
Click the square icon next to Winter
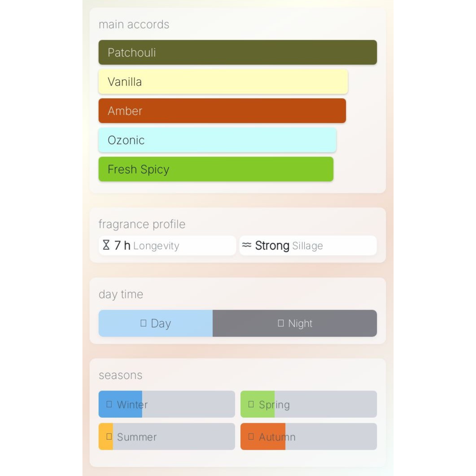tap(109, 404)
